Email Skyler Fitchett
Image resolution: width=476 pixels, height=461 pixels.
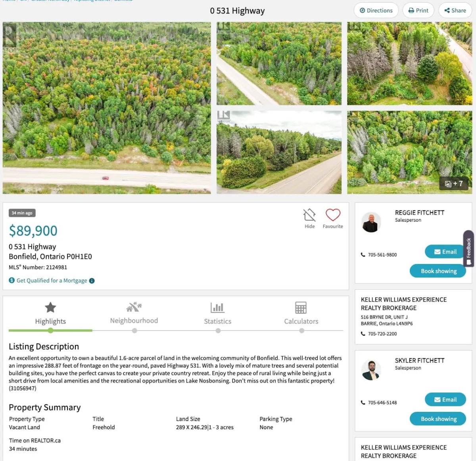tap(445, 400)
